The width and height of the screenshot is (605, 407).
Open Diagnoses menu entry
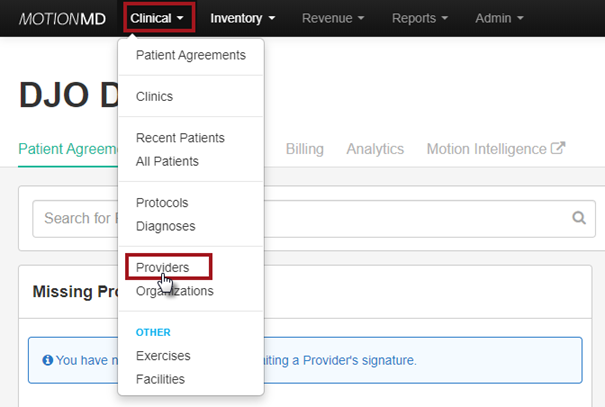(x=164, y=225)
